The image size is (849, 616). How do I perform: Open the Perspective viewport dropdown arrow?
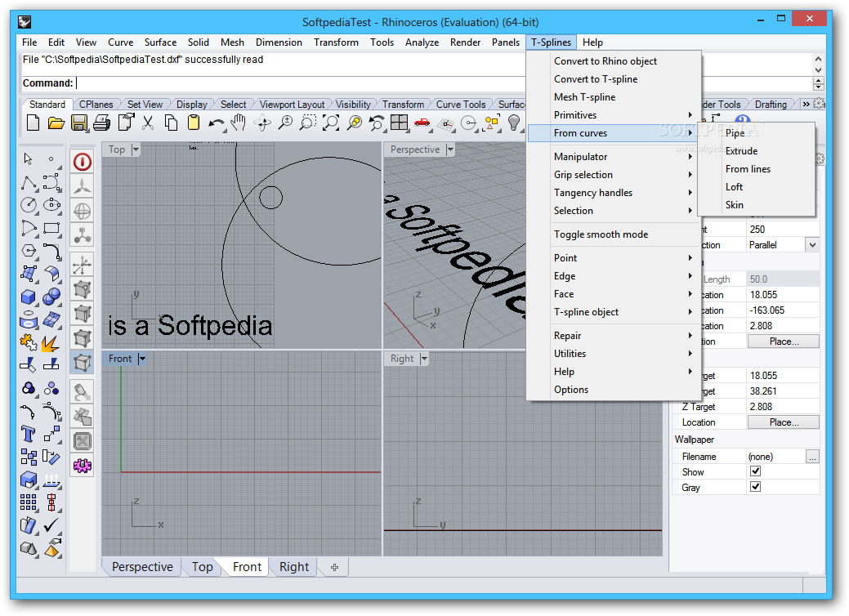coord(450,150)
